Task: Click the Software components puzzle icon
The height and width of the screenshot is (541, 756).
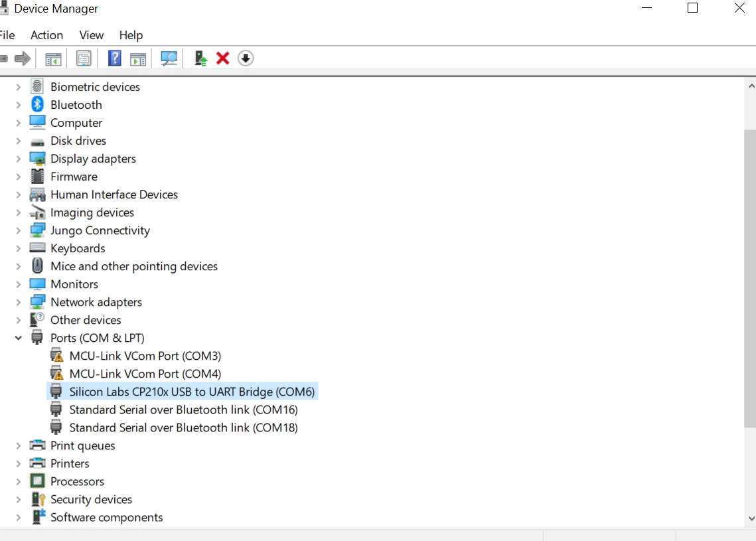Action: pos(38,517)
